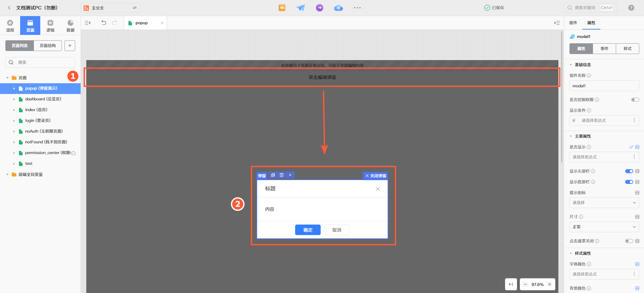Focus the page list 搜索 field
Image resolution: width=644 pixels, height=293 pixels.
[x=40, y=62]
